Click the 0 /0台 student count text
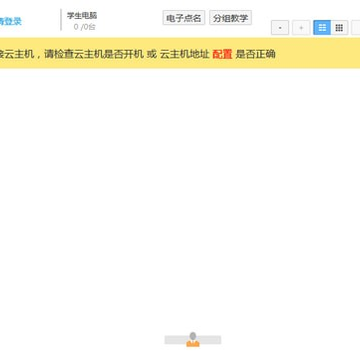360x360 pixels. point(84,27)
